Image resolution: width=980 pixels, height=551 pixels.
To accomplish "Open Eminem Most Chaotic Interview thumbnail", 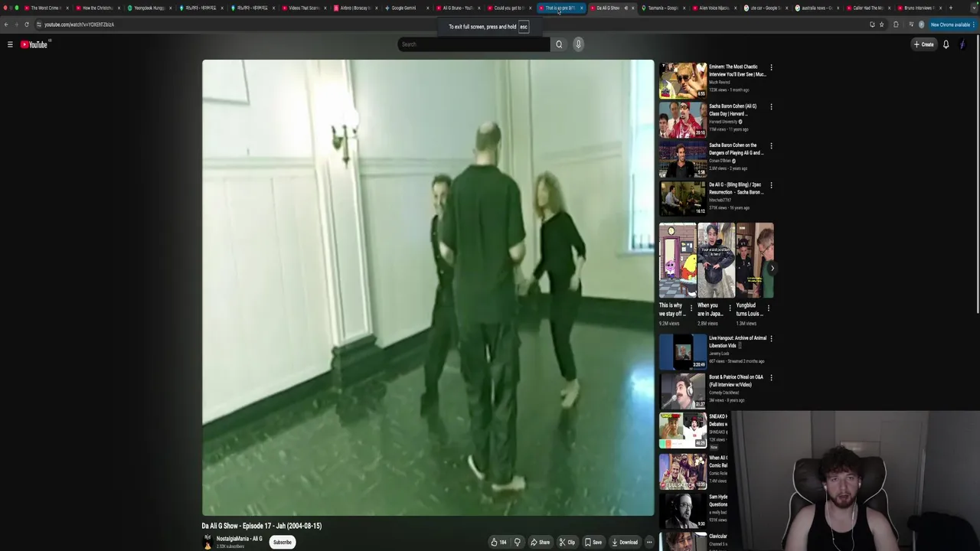I will (683, 80).
